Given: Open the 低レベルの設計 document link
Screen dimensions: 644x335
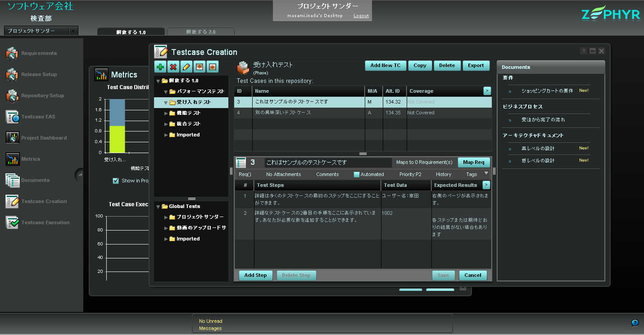Looking at the screenshot, I should (538, 161).
